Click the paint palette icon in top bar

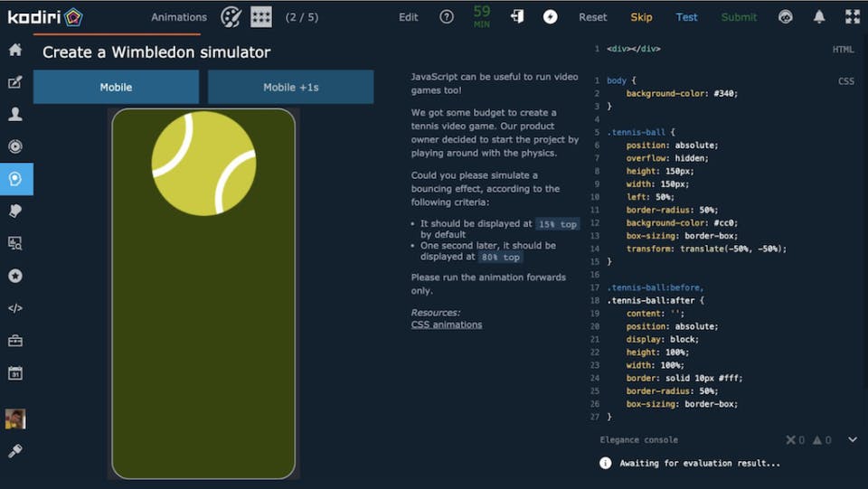231,17
